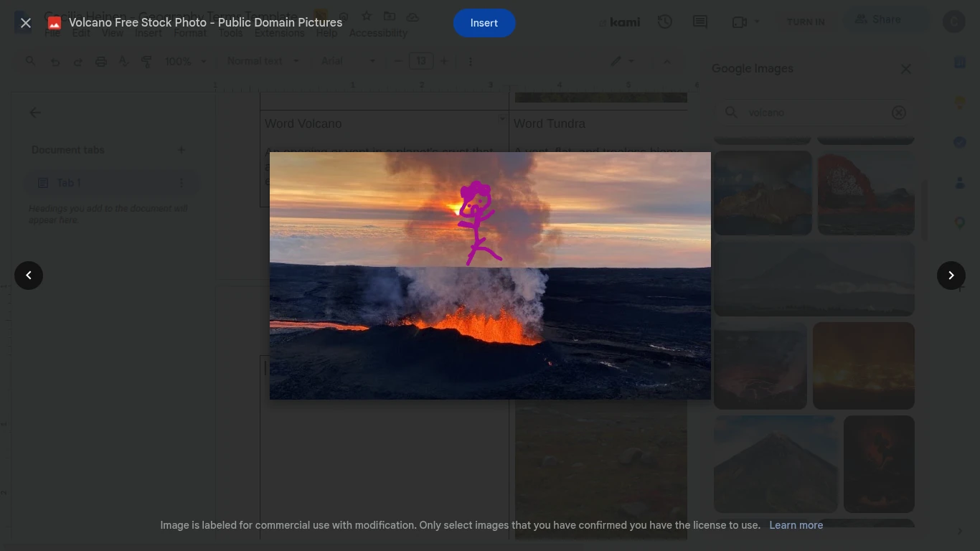Screen dimensions: 980x551
Task: Clear the volcano search query
Action: point(899,113)
